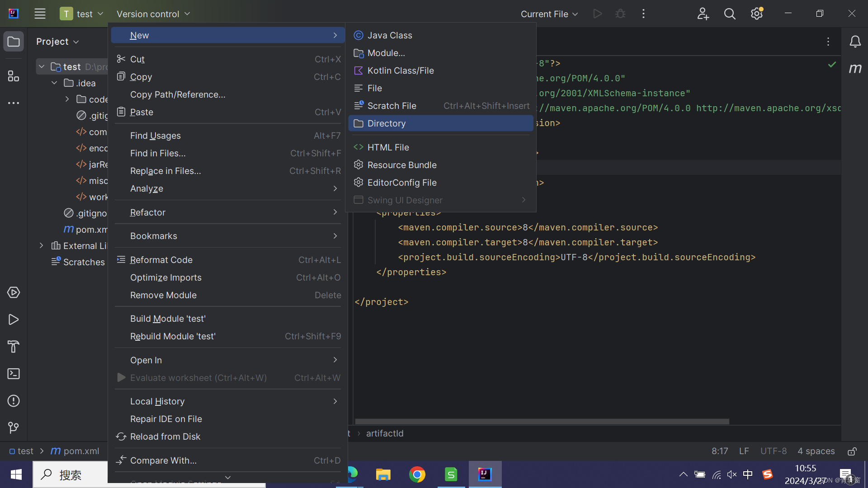The width and height of the screenshot is (868, 488).
Task: Open the Structure tool window icon
Action: (x=14, y=76)
